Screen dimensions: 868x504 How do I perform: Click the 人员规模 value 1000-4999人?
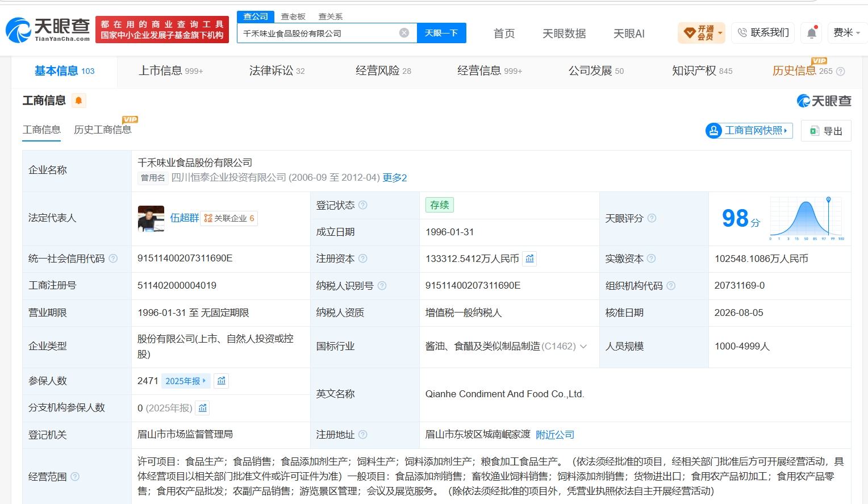click(x=742, y=346)
